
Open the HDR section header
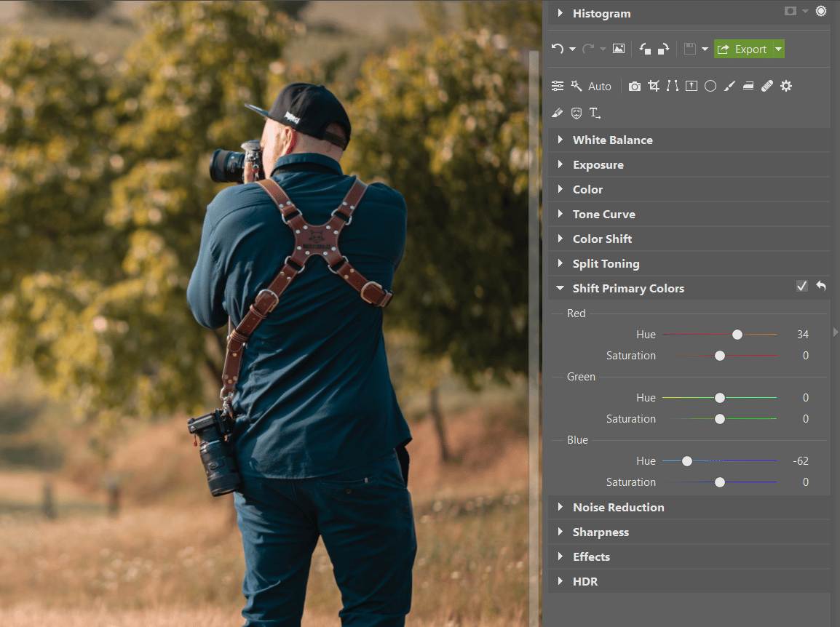[x=585, y=581]
